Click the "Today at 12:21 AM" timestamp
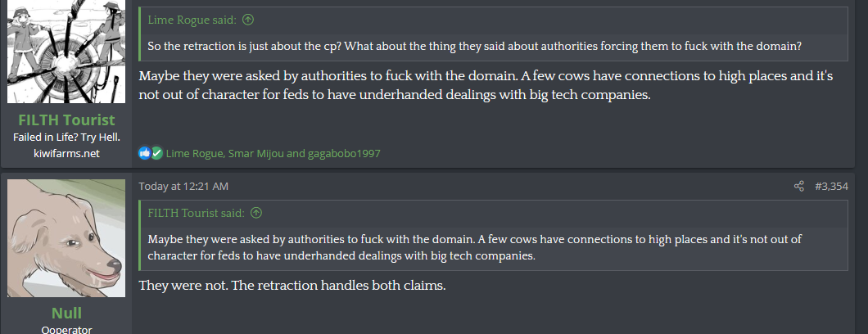 (183, 186)
